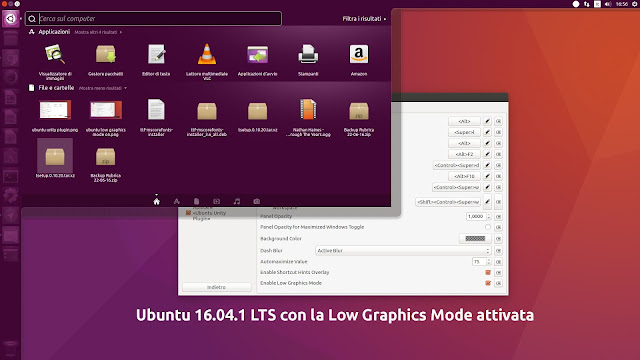Switch to the music lens tab
Viewport: 640px width, 360px height.
(237, 201)
